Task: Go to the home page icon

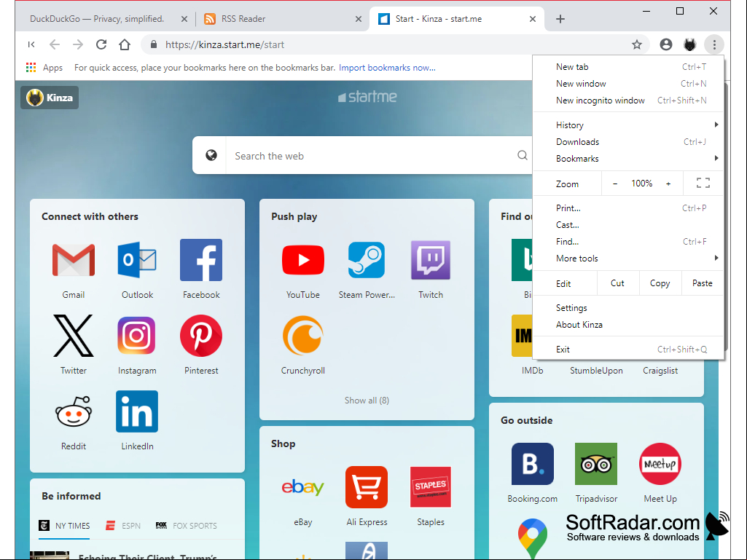Action: pyautogui.click(x=125, y=44)
